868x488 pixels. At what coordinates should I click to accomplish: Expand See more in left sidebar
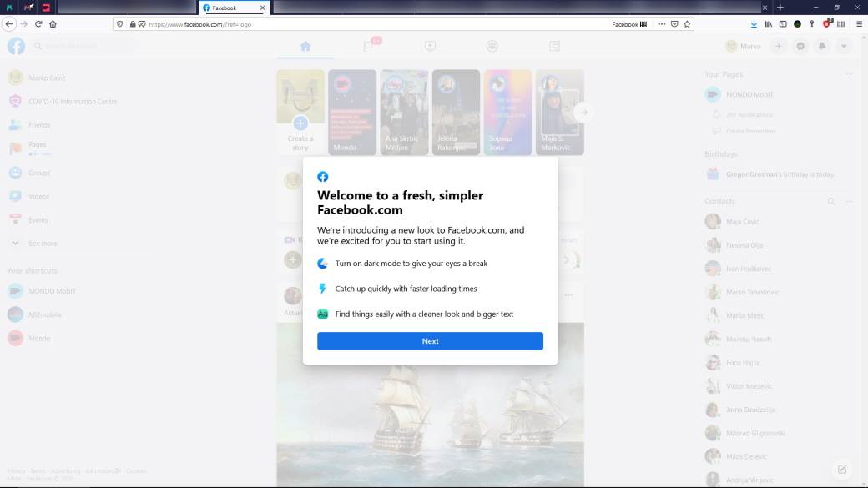42,244
